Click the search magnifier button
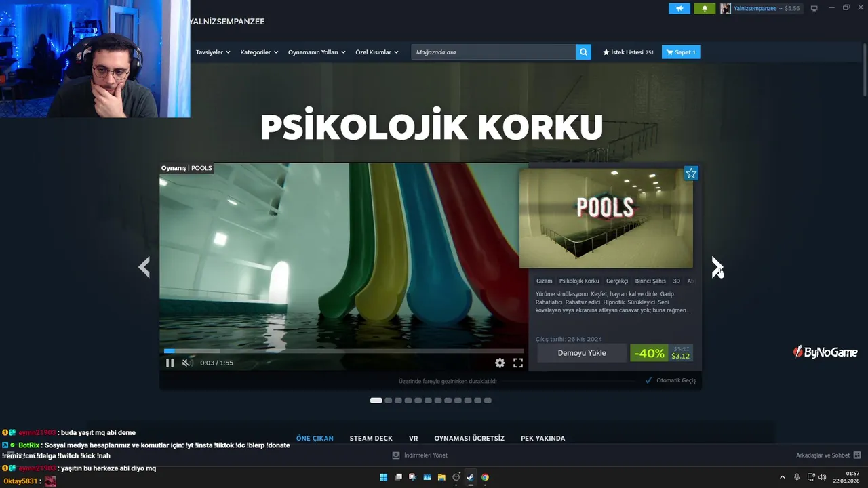This screenshot has height=488, width=868. click(x=583, y=52)
